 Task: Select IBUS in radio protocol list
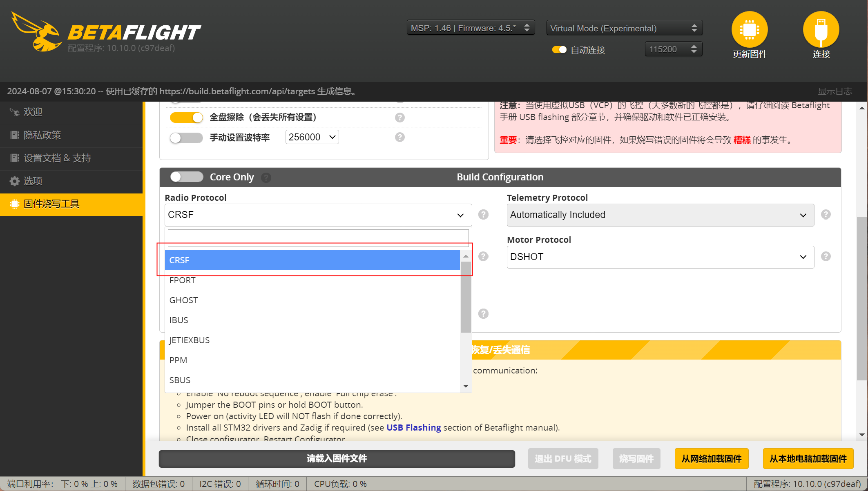pyautogui.click(x=312, y=320)
